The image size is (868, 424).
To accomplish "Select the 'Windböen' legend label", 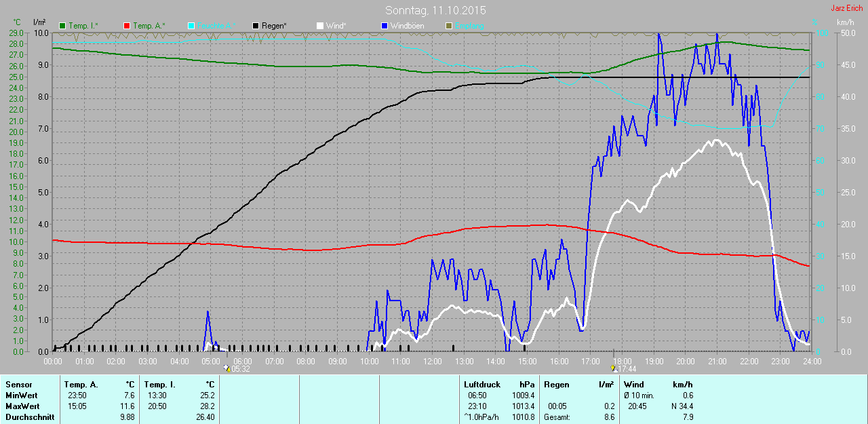I will (x=408, y=26).
